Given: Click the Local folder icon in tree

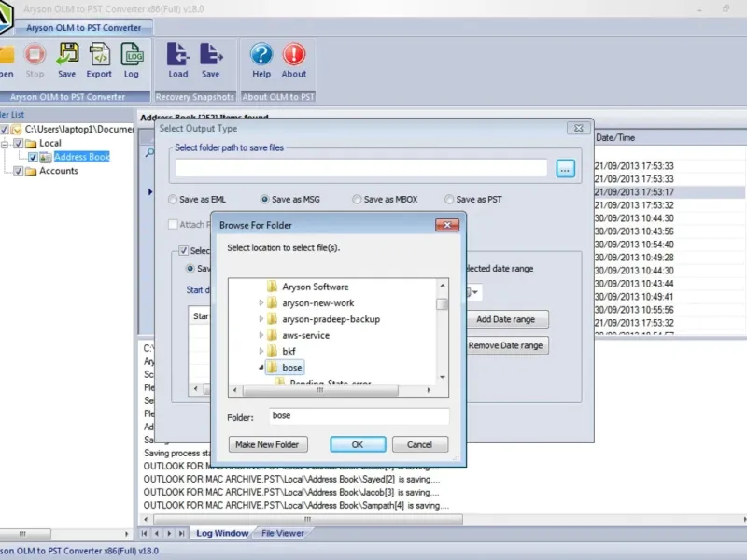Looking at the screenshot, I should [x=31, y=144].
